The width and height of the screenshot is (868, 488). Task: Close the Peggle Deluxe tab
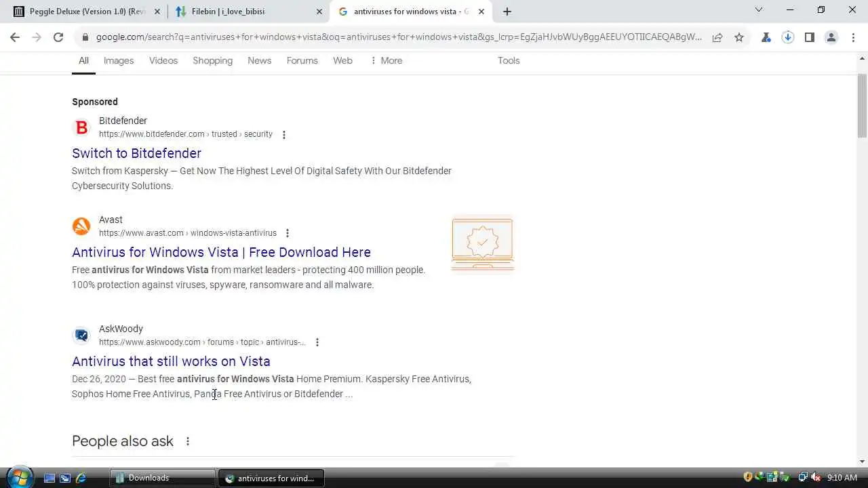coord(157,12)
